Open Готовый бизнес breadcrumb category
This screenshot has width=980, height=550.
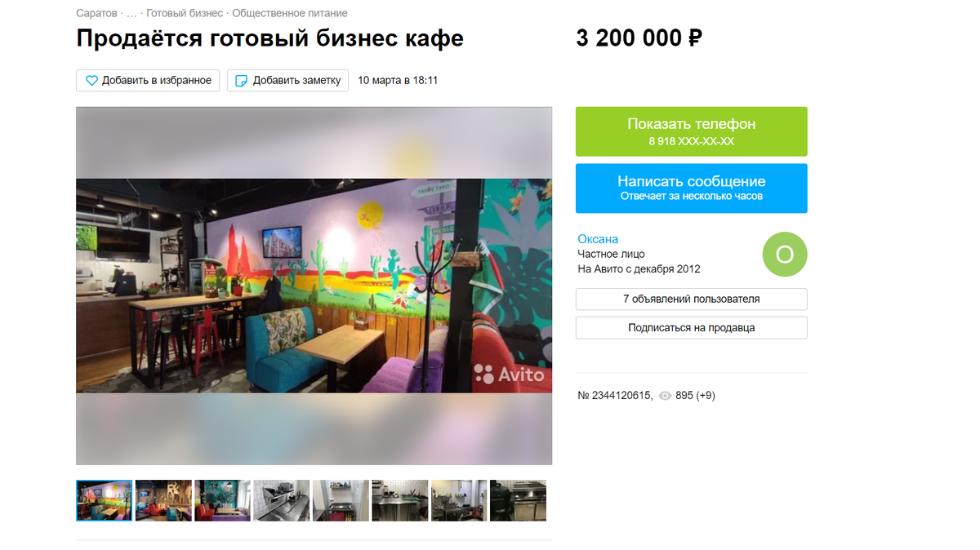click(185, 14)
